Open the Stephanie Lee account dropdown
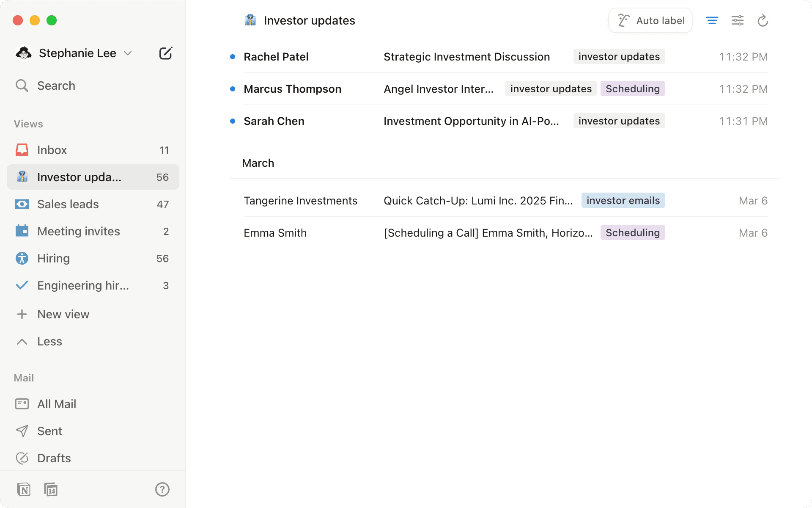 click(128, 53)
